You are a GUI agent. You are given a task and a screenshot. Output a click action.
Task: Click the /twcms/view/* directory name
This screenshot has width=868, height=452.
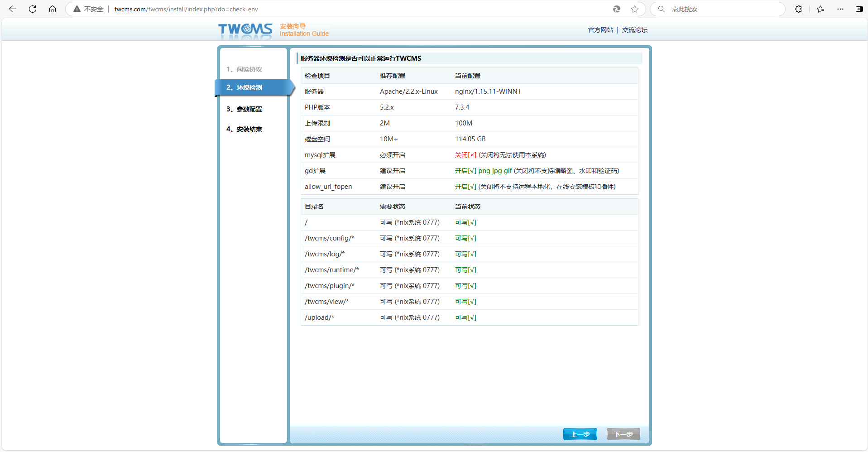[x=327, y=302]
